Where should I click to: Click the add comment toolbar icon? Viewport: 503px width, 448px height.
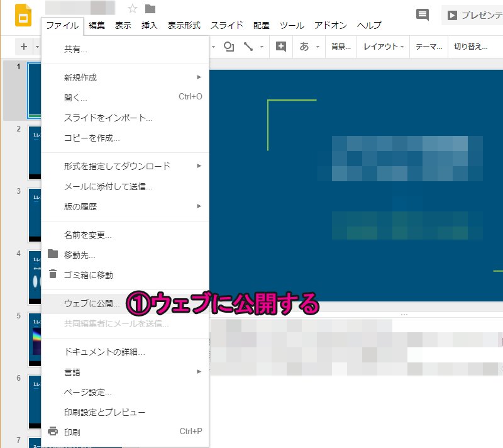[x=281, y=47]
